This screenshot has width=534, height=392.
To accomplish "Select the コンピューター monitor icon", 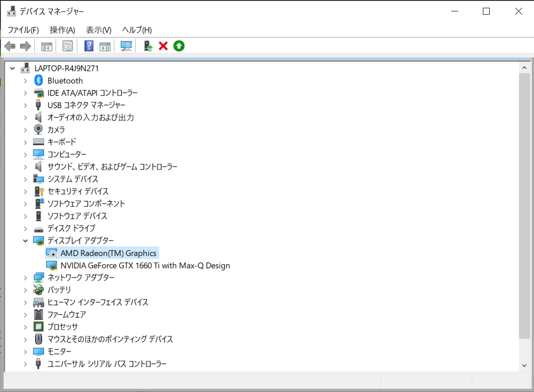I will click(38, 154).
